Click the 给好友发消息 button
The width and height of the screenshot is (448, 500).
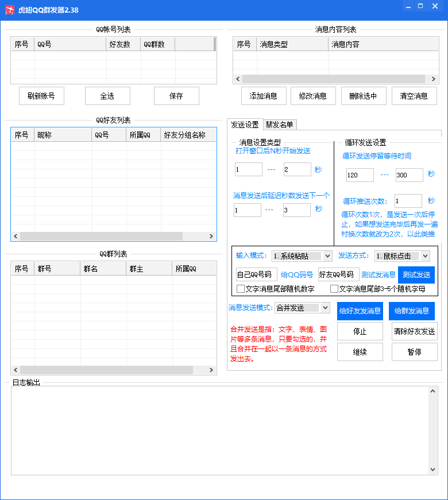(x=360, y=311)
